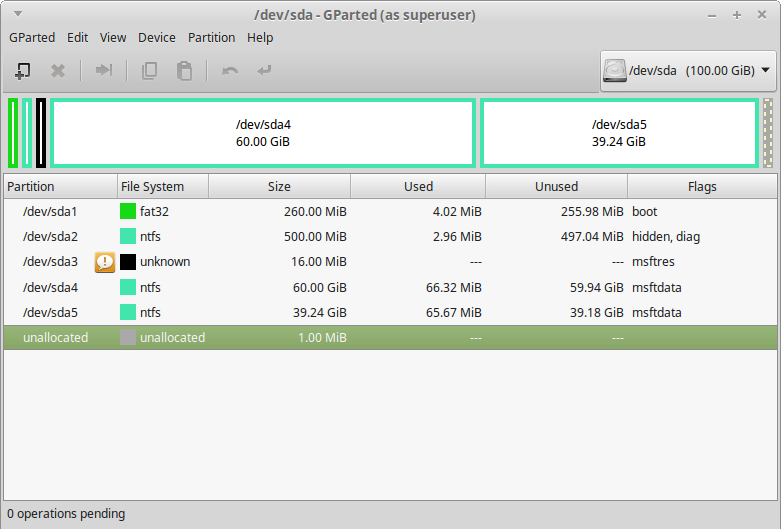Viewport: 781px width, 529px height.
Task: Click the 500.00 MiB size value
Action: point(315,237)
